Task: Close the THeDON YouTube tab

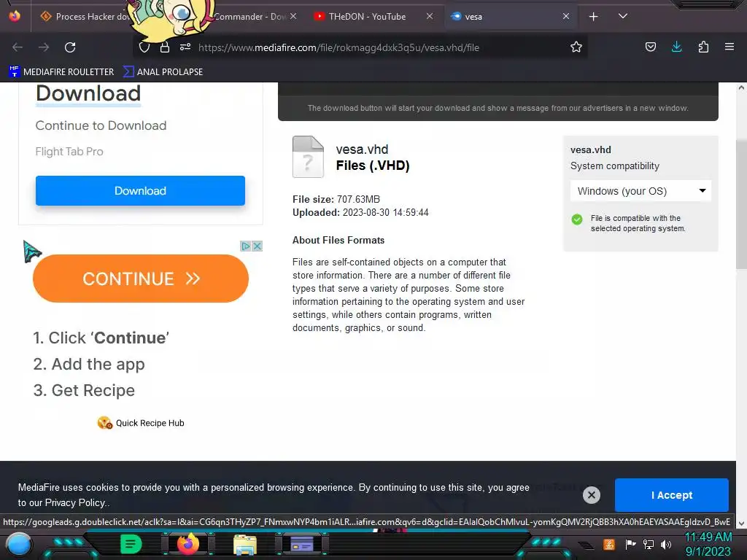Action: 430,16
